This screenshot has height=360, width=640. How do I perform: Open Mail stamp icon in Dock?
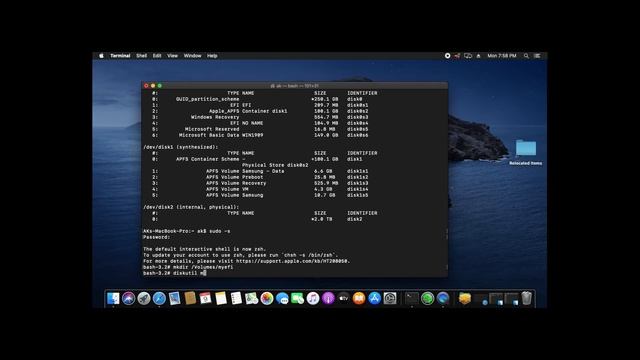coord(175,298)
